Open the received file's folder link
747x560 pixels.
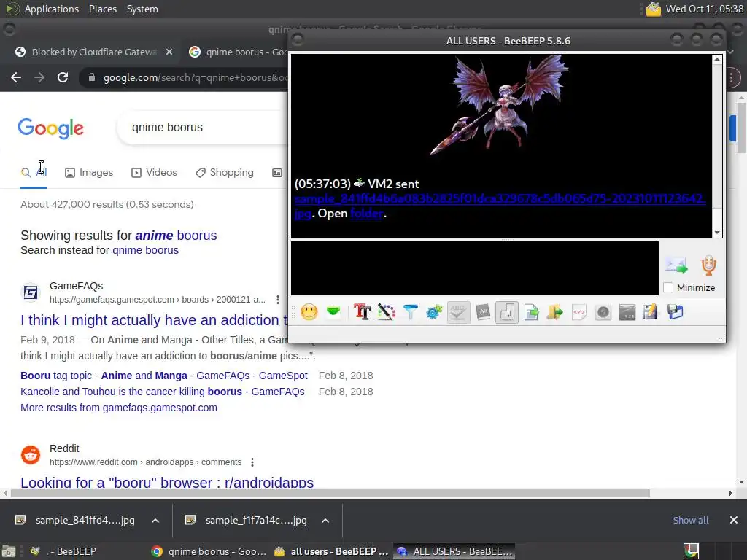click(366, 214)
